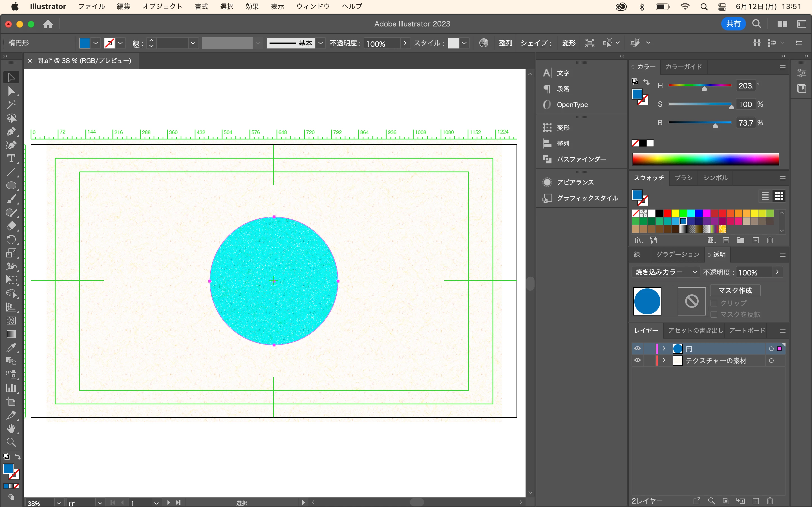Select the Eyedropper tool

coord(11,348)
